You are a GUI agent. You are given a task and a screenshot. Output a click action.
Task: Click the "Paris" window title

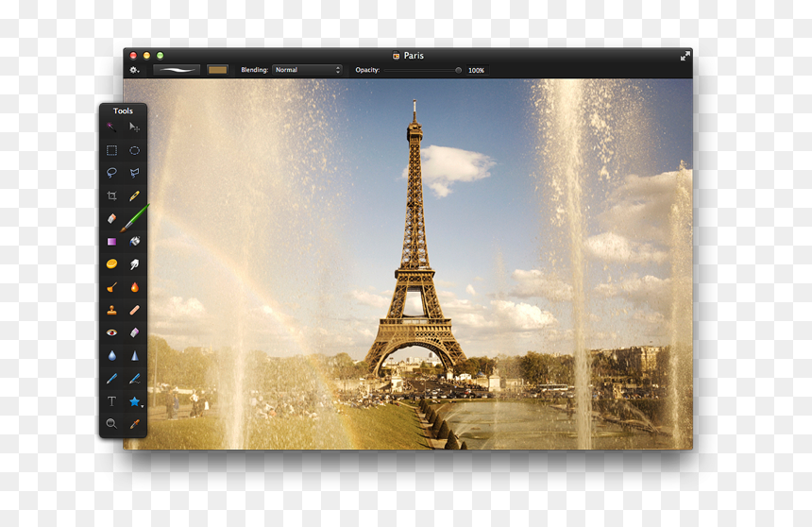coord(414,56)
